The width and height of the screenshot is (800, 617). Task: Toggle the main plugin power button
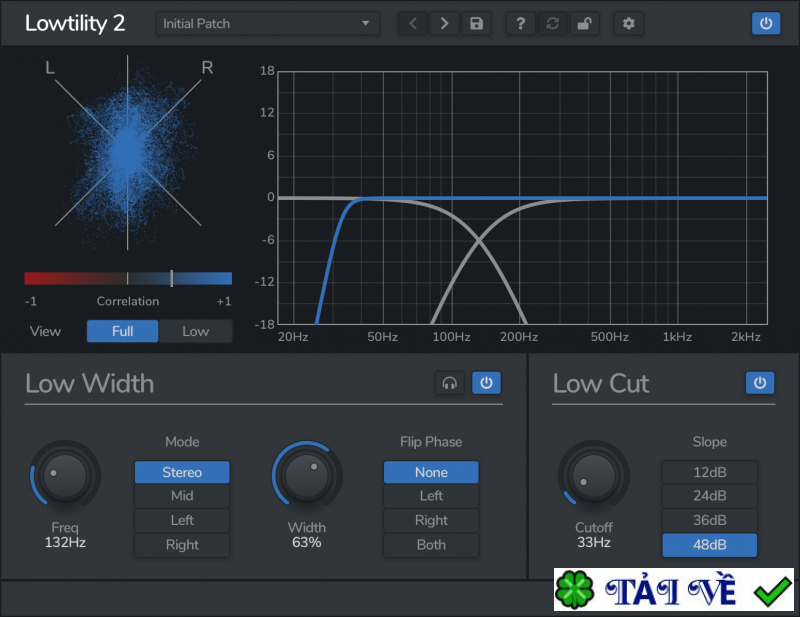766,23
